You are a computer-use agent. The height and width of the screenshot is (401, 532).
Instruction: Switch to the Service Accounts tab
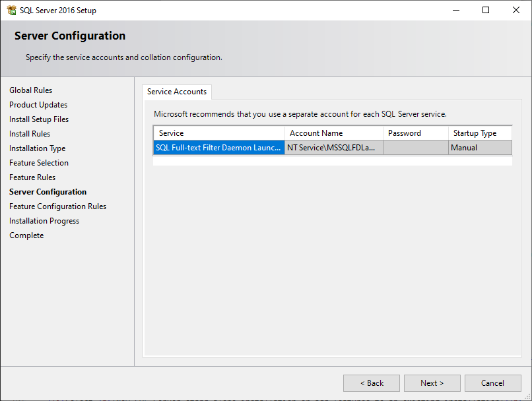(176, 92)
